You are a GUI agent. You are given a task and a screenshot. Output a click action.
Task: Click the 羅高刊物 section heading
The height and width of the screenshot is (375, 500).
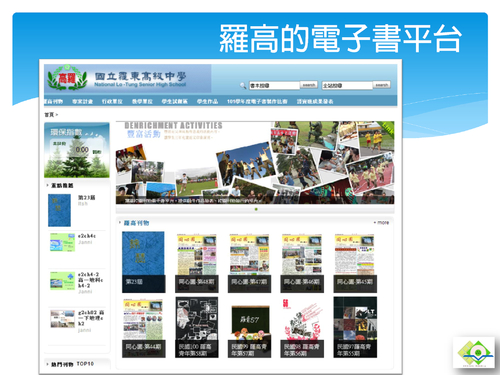tap(136, 223)
